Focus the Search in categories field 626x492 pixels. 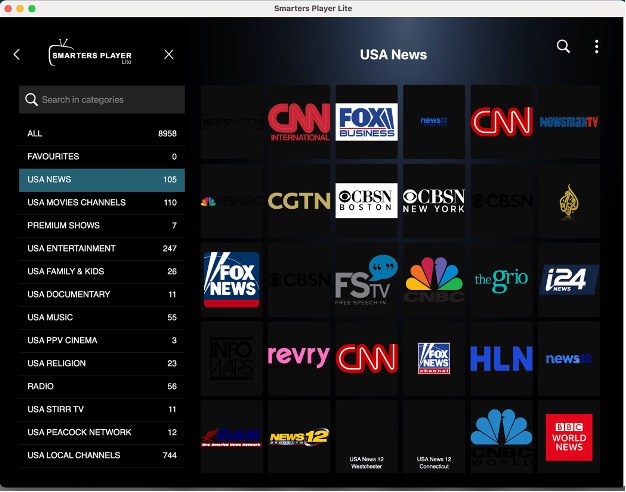click(102, 99)
